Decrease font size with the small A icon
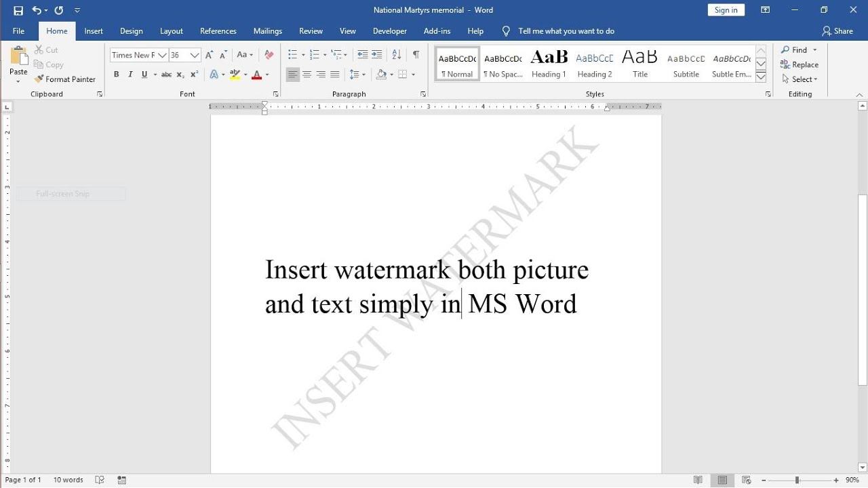 click(223, 55)
